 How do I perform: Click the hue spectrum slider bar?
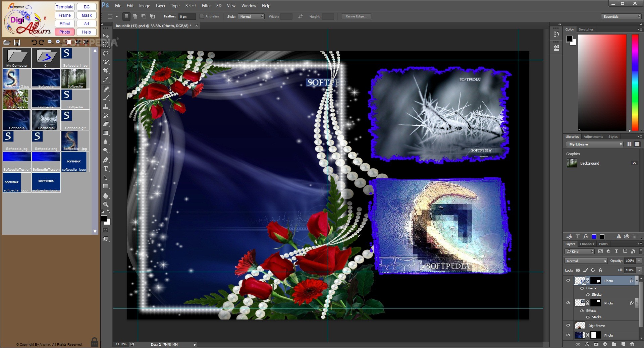coord(635,82)
